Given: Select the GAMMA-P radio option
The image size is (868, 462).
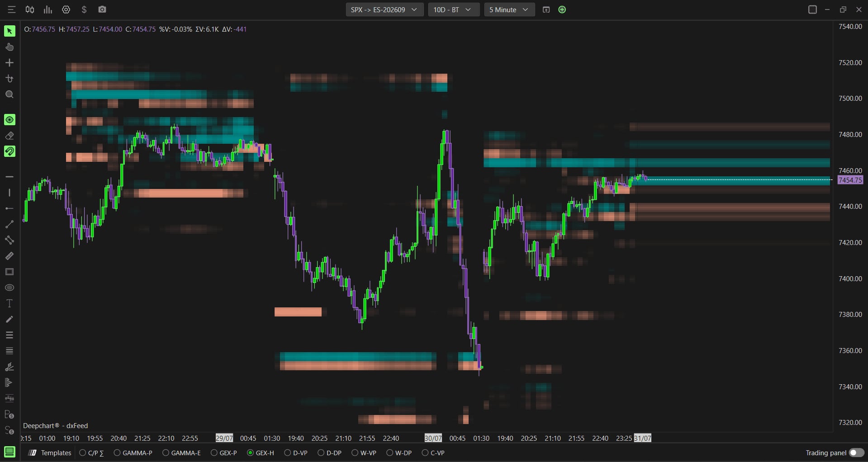Looking at the screenshot, I should tap(133, 453).
